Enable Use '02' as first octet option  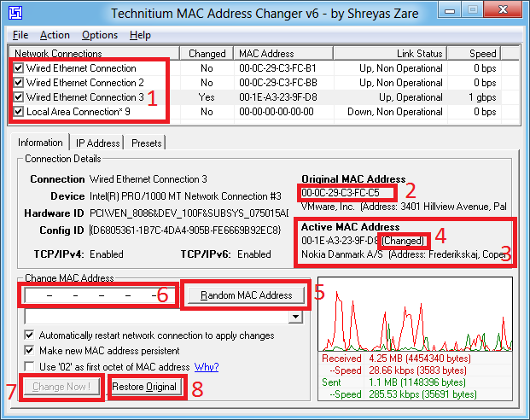point(29,366)
